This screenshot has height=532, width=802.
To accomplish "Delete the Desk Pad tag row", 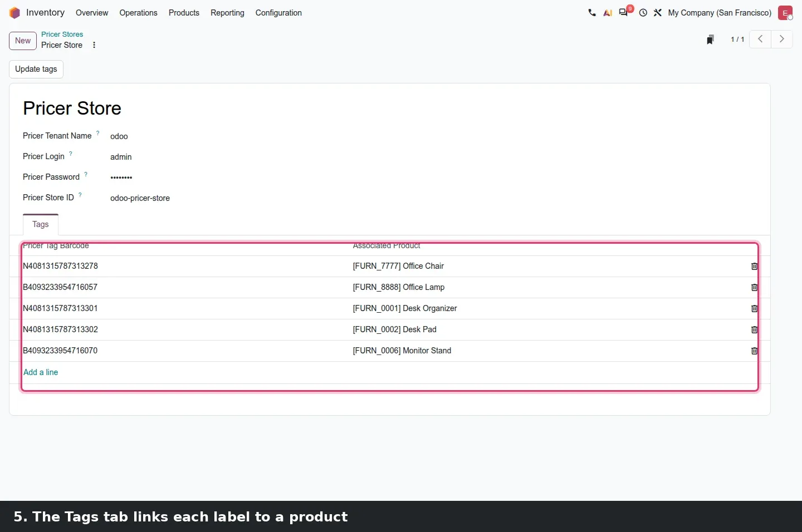I will tap(754, 330).
